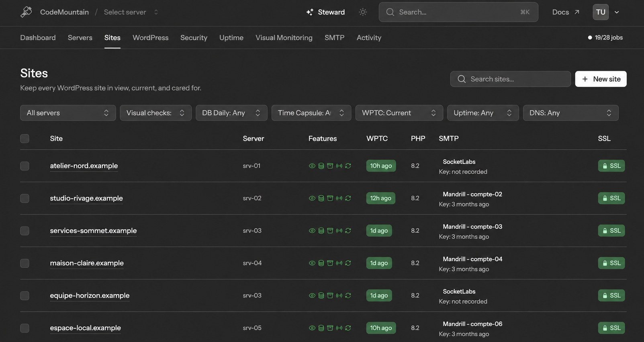Image resolution: width=644 pixels, height=342 pixels.
Task: Open the Uptime: Any dropdown
Action: [x=483, y=113]
